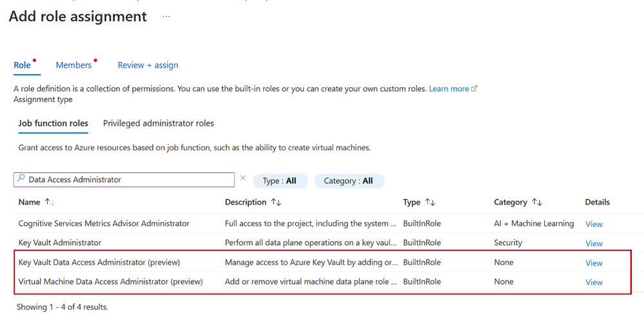Open the ellipsis menu beside the page title
This screenshot has width=644, height=320.
[166, 17]
